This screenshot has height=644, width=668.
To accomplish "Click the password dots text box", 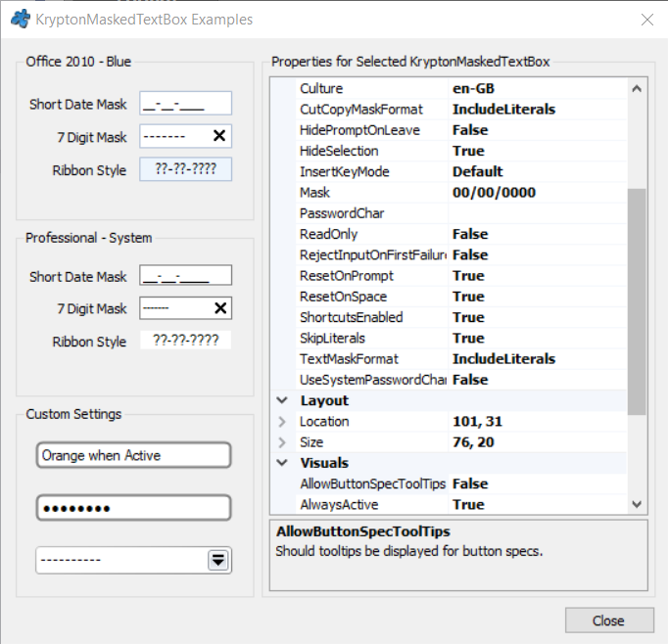I will 134,508.
